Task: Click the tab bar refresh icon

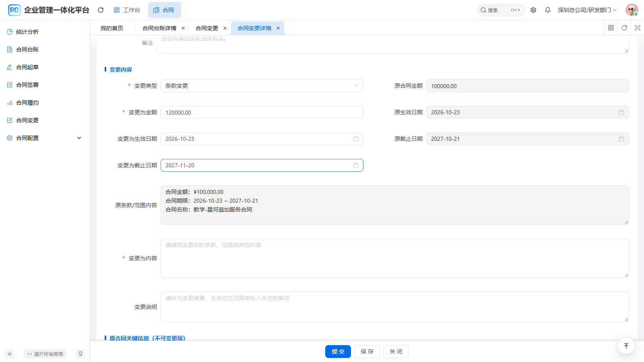Action: (624, 28)
